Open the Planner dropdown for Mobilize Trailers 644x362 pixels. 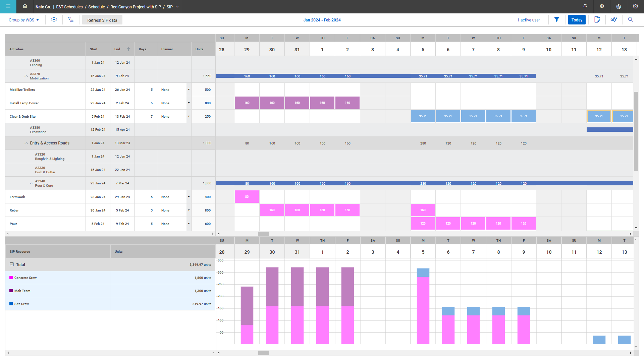click(189, 89)
